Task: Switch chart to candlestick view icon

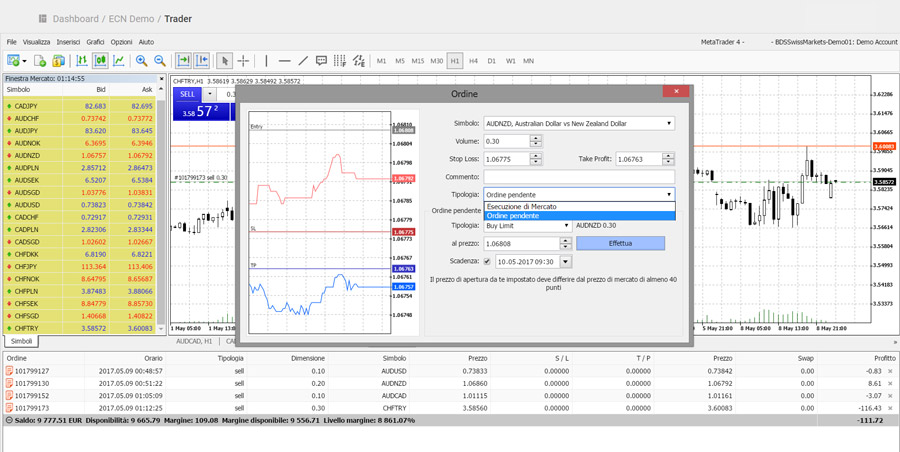Action: [x=100, y=61]
